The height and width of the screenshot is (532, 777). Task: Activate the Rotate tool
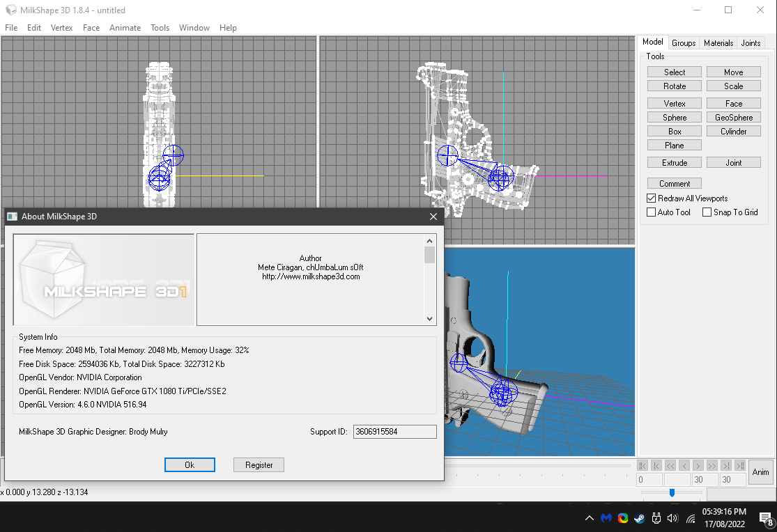point(675,86)
